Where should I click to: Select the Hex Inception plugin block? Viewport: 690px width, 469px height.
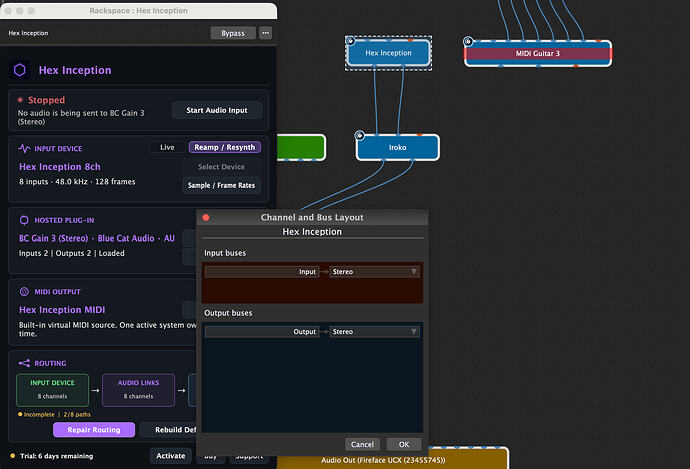click(x=388, y=53)
